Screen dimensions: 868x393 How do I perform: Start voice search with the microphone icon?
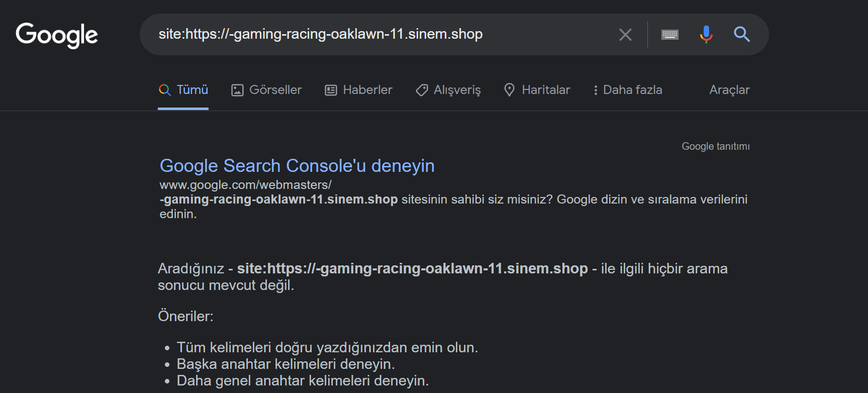click(706, 34)
